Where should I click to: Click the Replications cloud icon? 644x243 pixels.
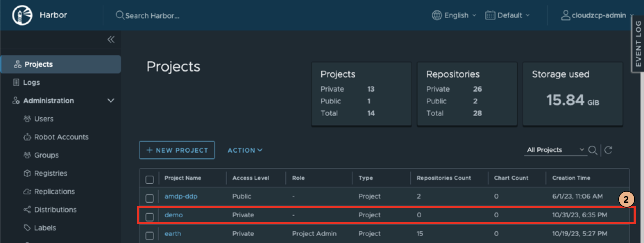[27, 192]
